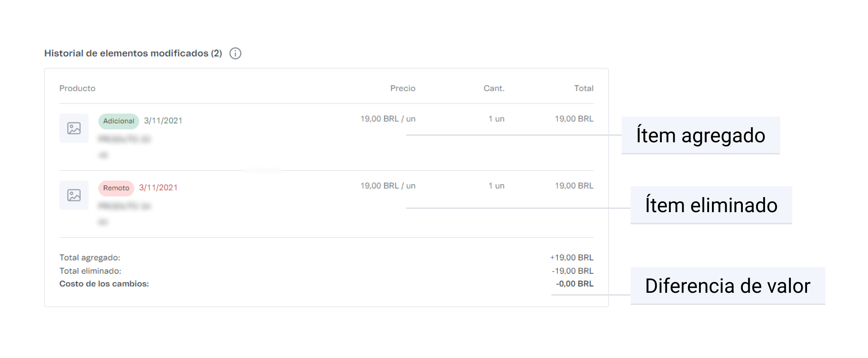The image size is (868, 358).
Task: Click the blurred product name under Adicional
Action: coord(124,139)
